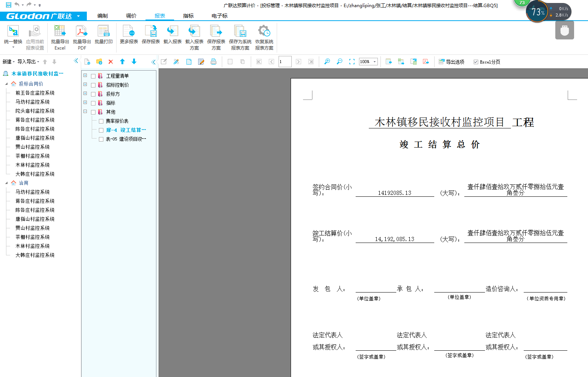
Task: Open the Glodon广联达 application menu
Action: [43, 16]
